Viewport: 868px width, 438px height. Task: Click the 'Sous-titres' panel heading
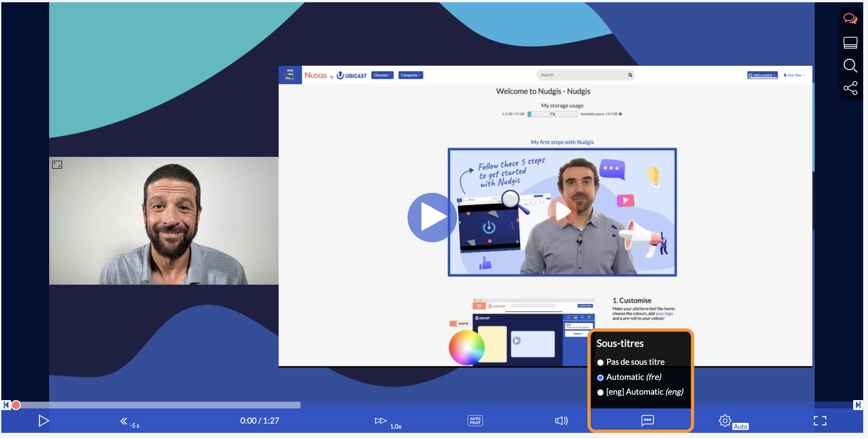(620, 343)
